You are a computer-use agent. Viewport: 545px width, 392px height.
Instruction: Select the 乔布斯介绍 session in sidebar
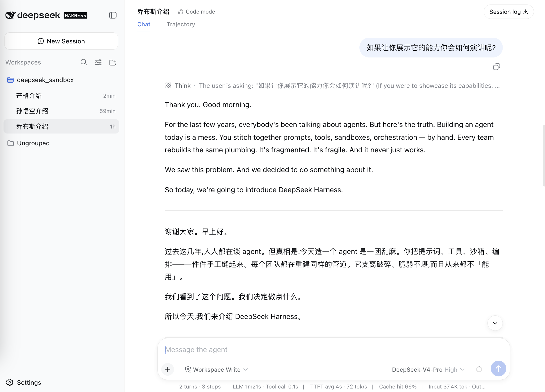click(61, 126)
